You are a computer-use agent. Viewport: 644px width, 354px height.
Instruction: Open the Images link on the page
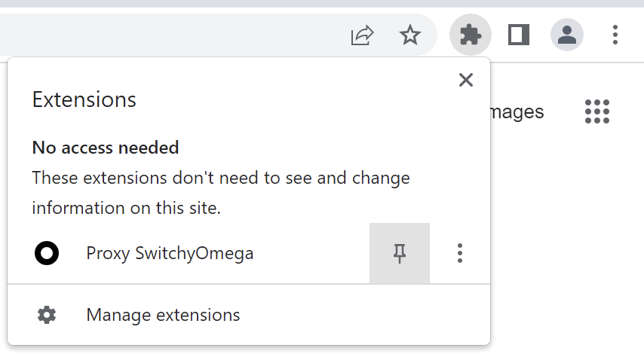[x=517, y=112]
